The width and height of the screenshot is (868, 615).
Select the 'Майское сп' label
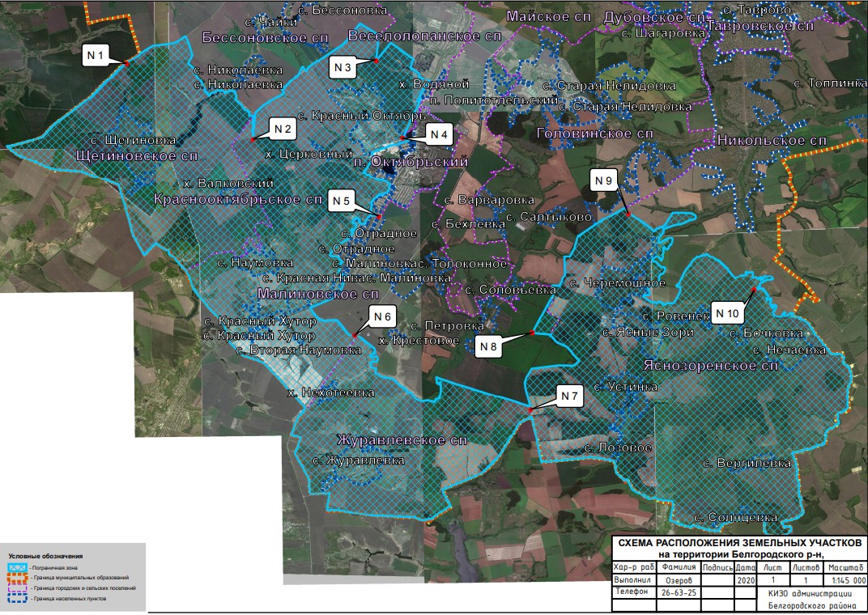[x=549, y=17]
